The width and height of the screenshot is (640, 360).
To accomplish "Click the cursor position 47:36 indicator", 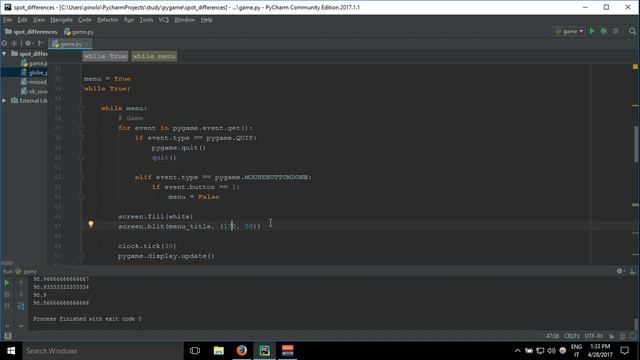I will [x=552, y=336].
